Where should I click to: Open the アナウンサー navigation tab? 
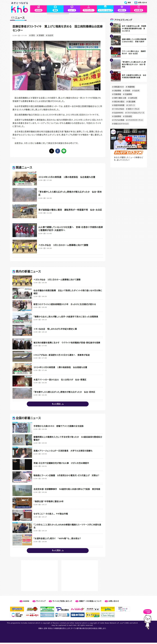88,9
